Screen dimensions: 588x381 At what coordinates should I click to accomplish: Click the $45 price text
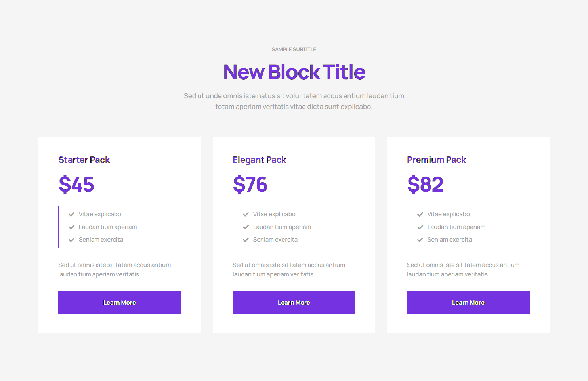point(76,185)
